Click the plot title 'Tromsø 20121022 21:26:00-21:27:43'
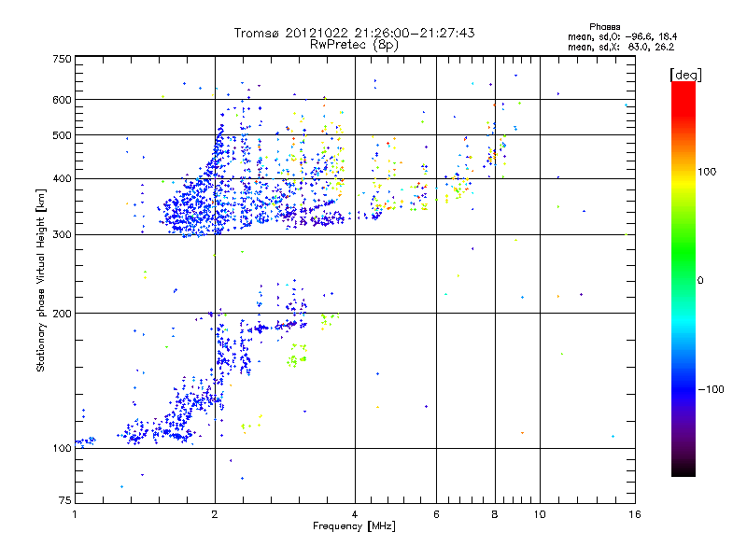The image size is (747, 560). pos(355,33)
